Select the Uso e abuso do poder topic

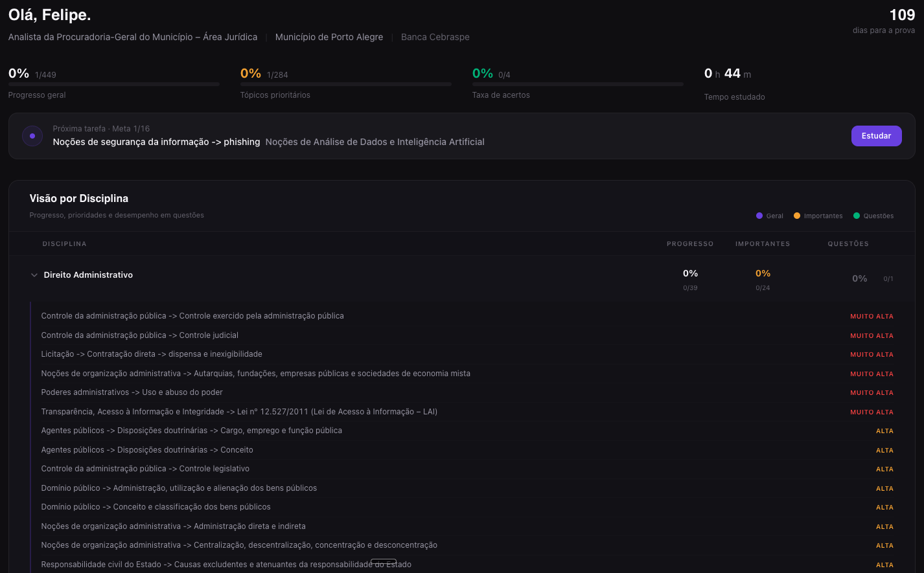point(132,392)
